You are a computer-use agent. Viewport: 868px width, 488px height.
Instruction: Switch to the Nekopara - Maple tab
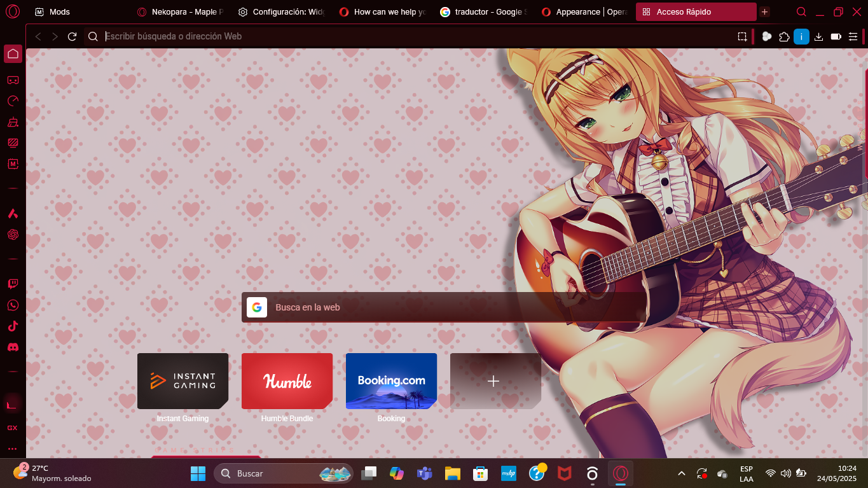(180, 11)
